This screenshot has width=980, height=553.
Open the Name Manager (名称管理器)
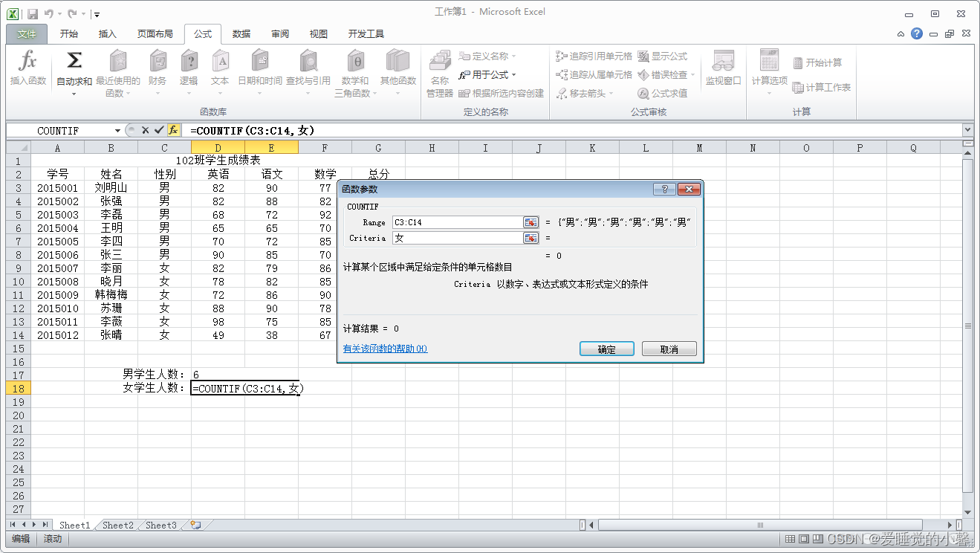[x=440, y=73]
